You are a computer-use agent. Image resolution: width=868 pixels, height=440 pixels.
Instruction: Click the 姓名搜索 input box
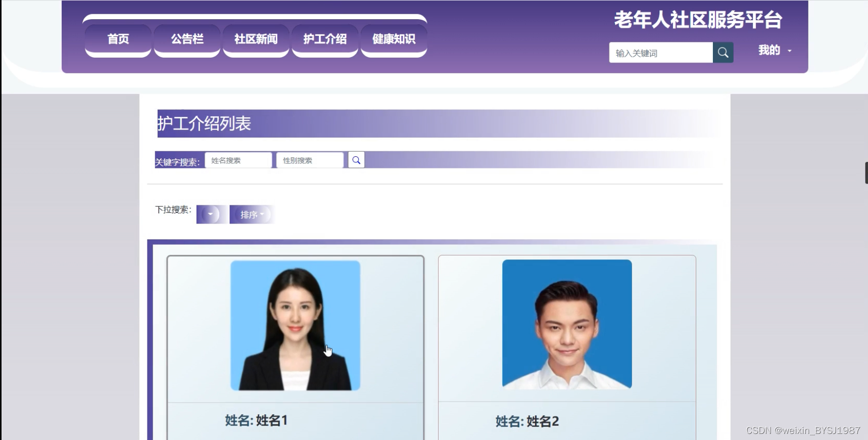point(238,160)
